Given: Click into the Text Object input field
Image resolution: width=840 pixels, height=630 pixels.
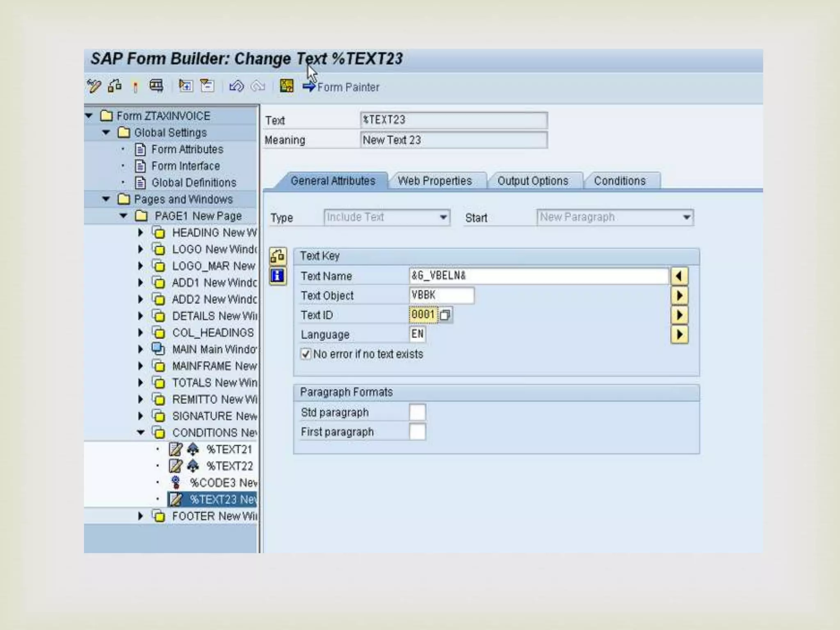Looking at the screenshot, I should click(441, 295).
